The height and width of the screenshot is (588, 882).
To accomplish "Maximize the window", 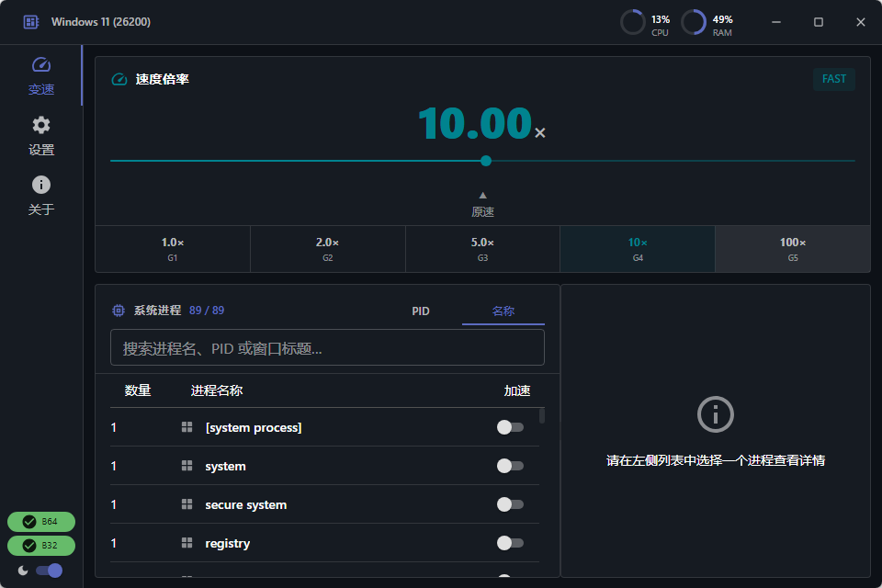I will 819,22.
